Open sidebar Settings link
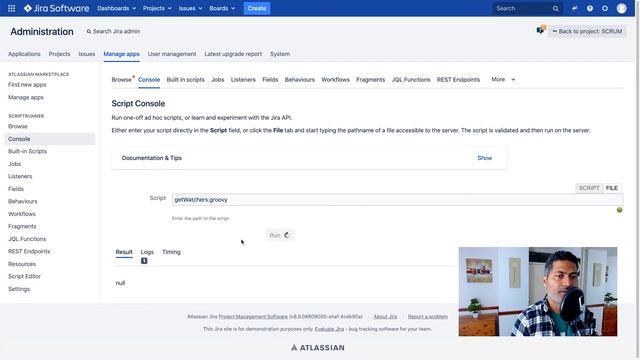Screen dimensions: 640x360 (19, 289)
